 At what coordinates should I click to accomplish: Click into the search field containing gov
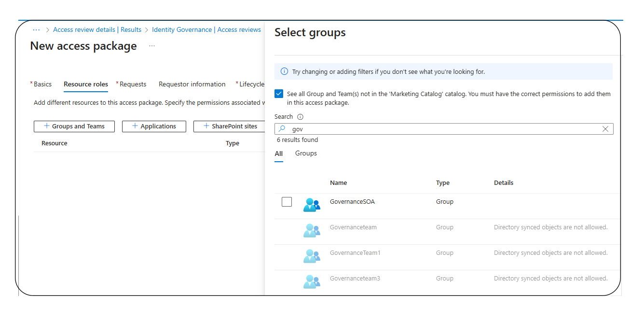point(444,129)
